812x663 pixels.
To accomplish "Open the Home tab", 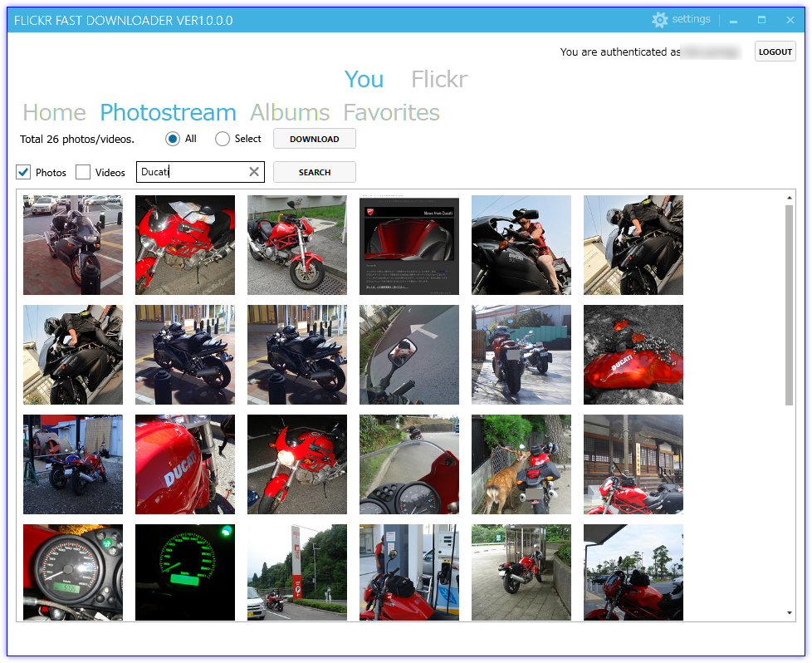I will pyautogui.click(x=53, y=111).
